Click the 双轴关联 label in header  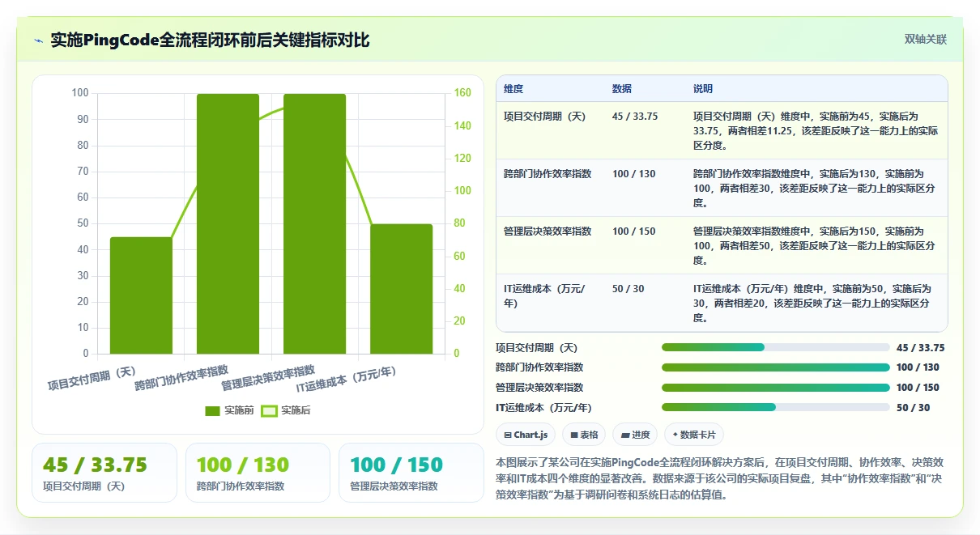(926, 39)
